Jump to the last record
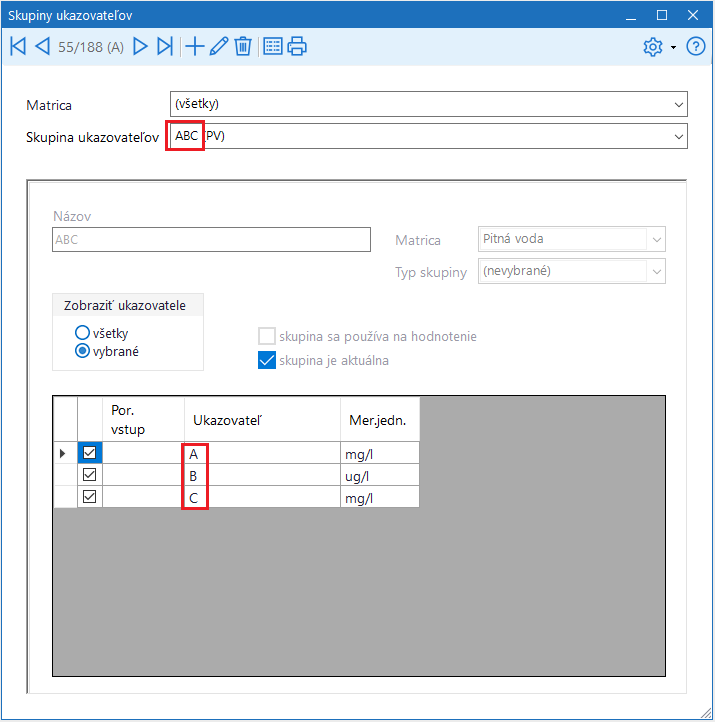The image size is (715, 722). [x=166, y=46]
